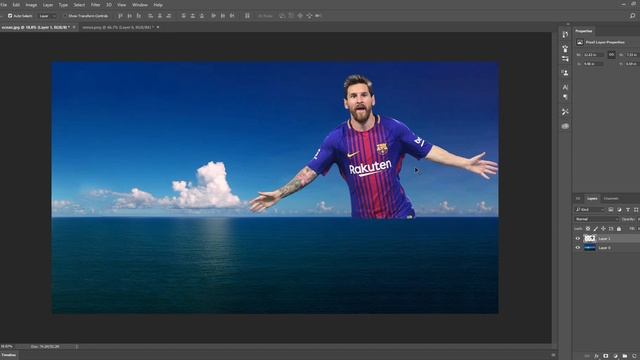
Task: Select Layer 1 thumbnail
Action: [590, 238]
